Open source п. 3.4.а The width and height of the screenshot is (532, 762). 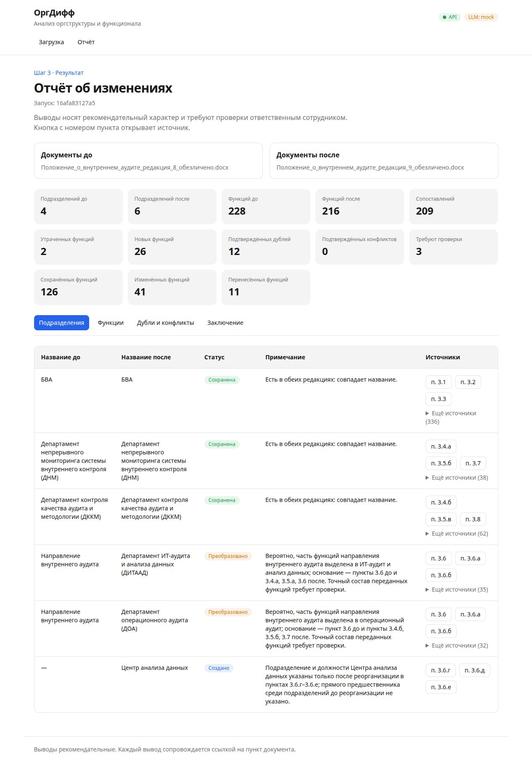pyautogui.click(x=441, y=446)
